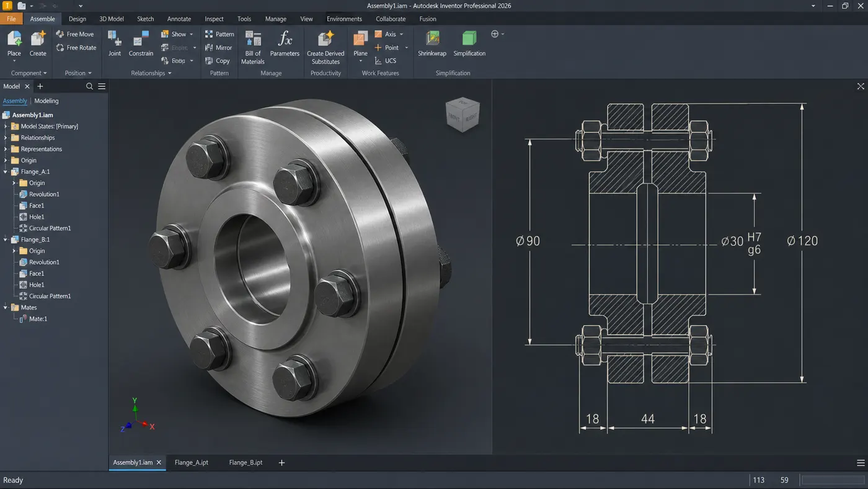The width and height of the screenshot is (868, 489).
Task: Select Circular Pattern1 under Flange_A:1
Action: tap(45, 228)
